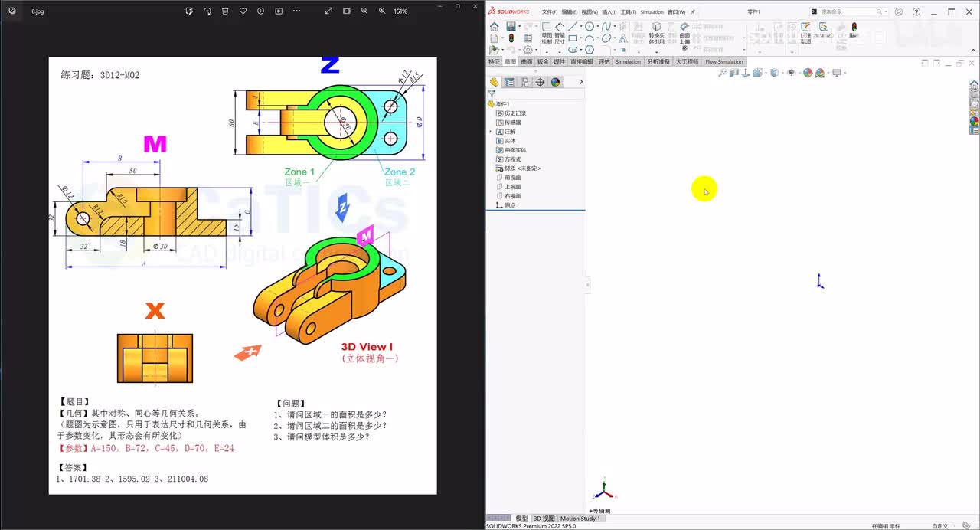The height and width of the screenshot is (530, 980).
Task: Start slideshow in Photos viewer
Action: pyautogui.click(x=279, y=11)
